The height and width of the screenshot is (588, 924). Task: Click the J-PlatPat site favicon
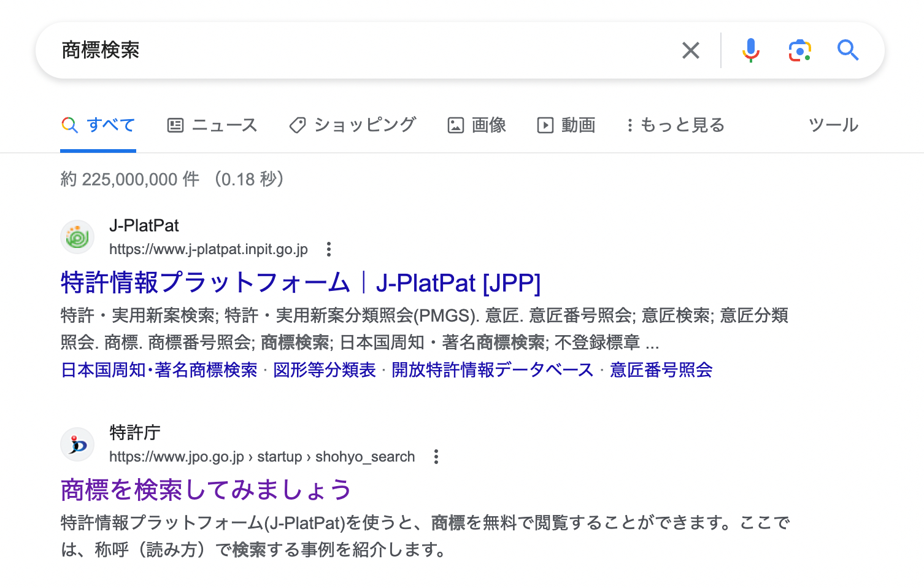[x=77, y=236]
